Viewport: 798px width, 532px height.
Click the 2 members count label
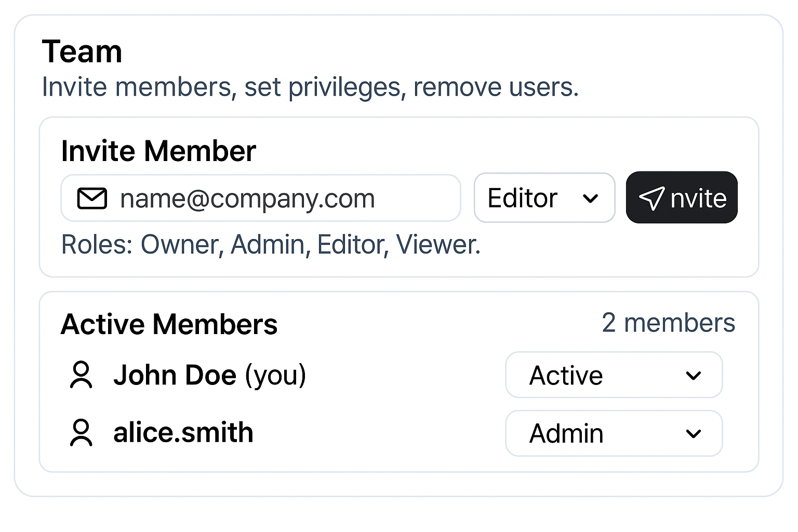[668, 323]
